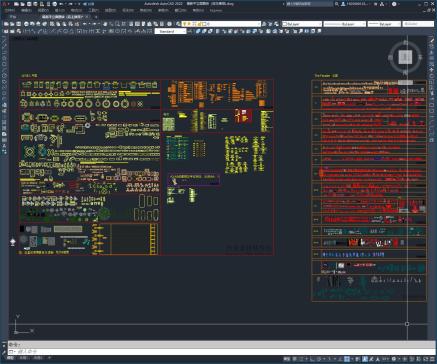Click the Save icon in Standard toolbar
This screenshot has width=437, height=364.
[19, 24]
